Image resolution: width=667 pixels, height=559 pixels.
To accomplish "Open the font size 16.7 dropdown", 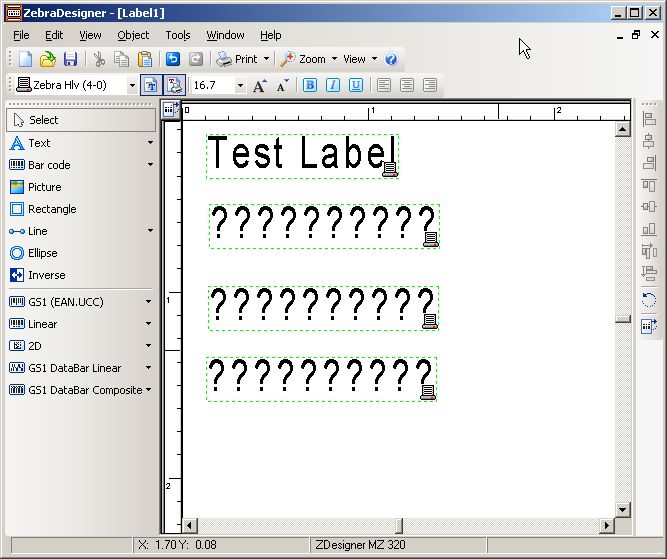I will pyautogui.click(x=240, y=86).
